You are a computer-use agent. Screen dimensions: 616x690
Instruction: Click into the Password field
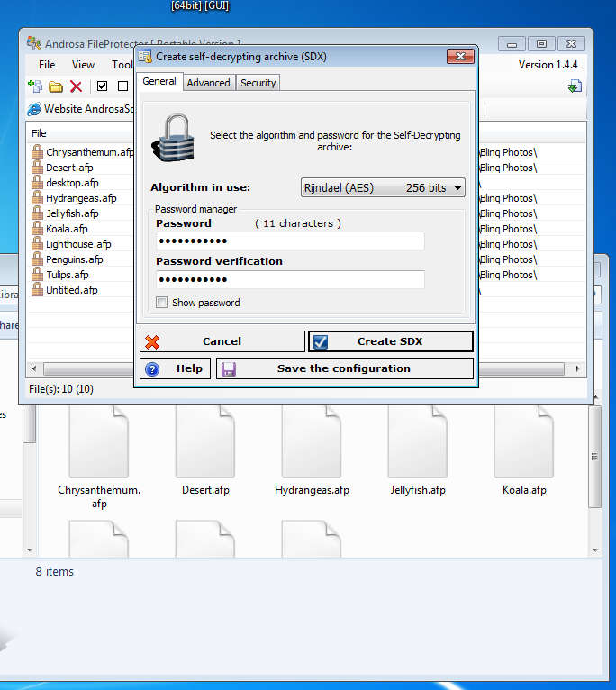click(x=290, y=241)
